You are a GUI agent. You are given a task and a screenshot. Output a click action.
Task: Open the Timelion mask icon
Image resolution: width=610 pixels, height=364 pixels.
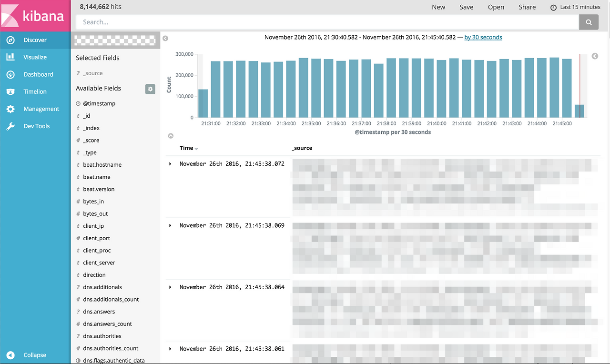pos(10,91)
